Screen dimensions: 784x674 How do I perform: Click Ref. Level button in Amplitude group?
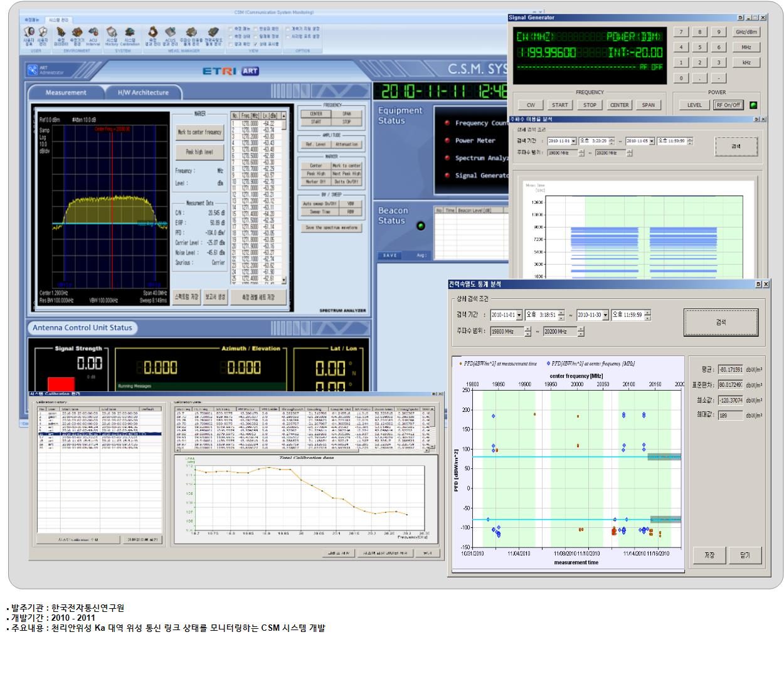tap(315, 144)
